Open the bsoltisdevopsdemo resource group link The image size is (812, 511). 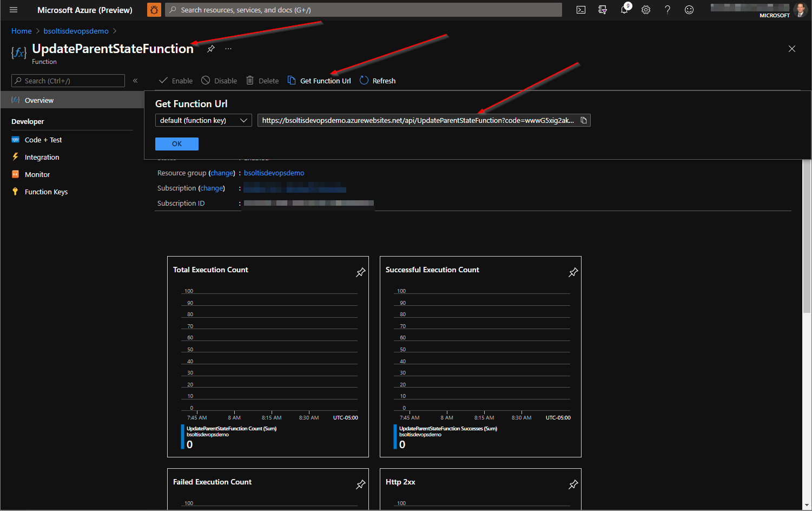tap(274, 173)
